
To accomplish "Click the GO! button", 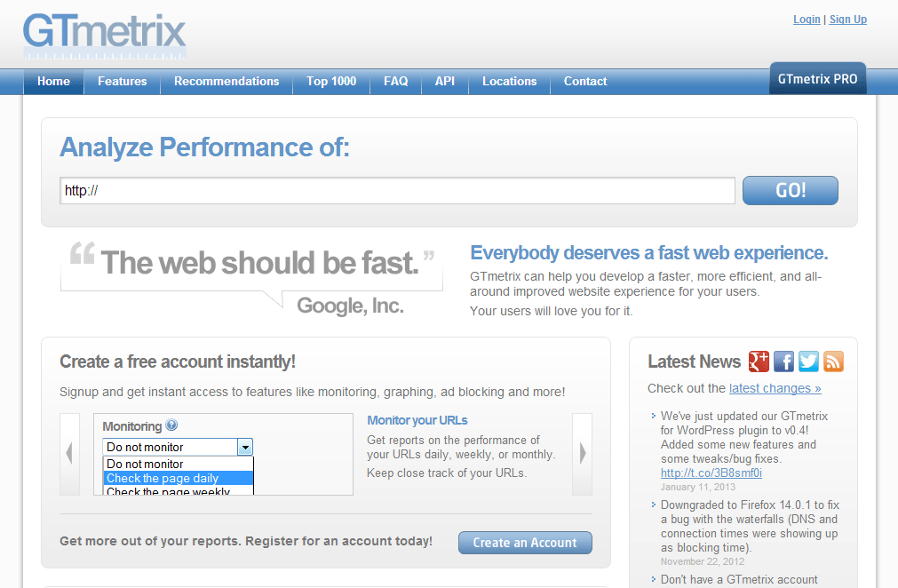I will [x=791, y=190].
